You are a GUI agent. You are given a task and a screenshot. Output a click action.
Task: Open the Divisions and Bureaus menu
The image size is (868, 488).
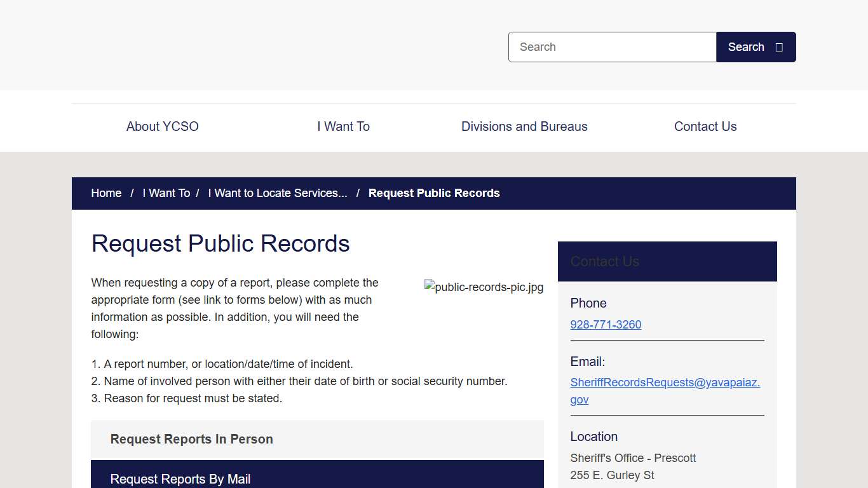click(x=524, y=126)
